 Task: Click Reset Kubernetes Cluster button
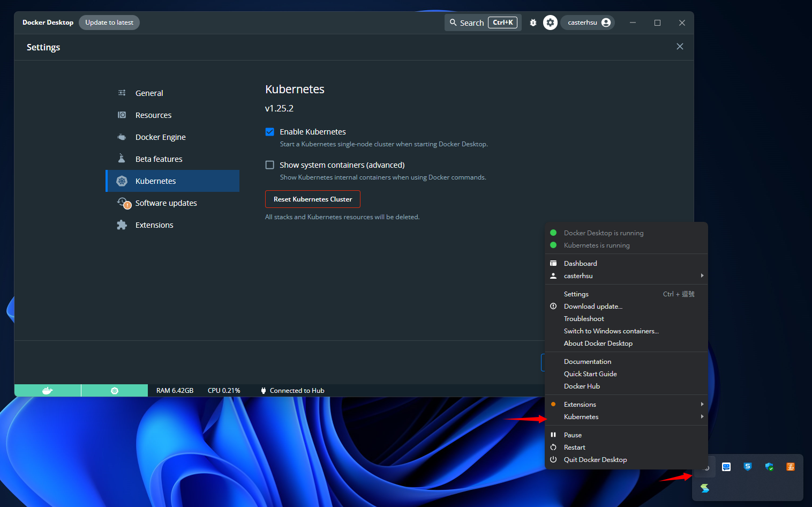tap(313, 199)
